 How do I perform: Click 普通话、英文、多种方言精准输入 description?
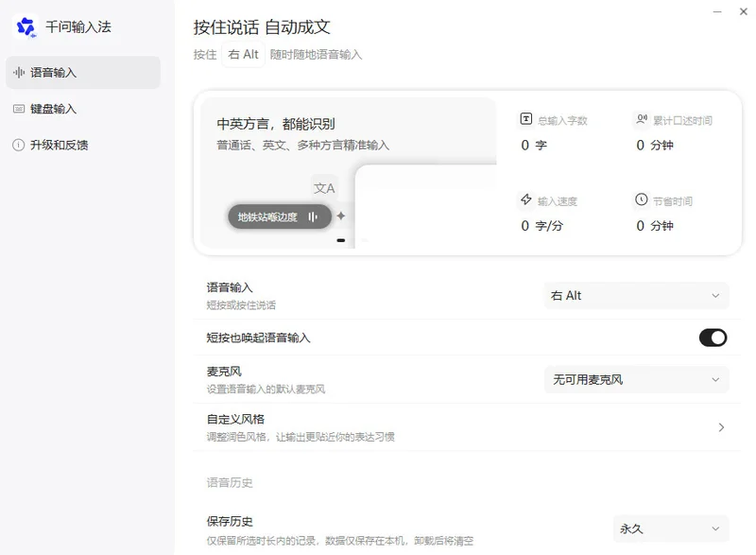tap(302, 146)
